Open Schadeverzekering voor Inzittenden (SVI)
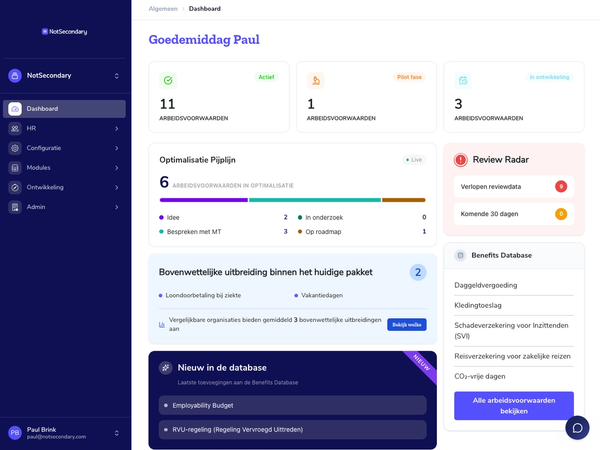Viewport: 600px width, 450px height. click(x=514, y=331)
